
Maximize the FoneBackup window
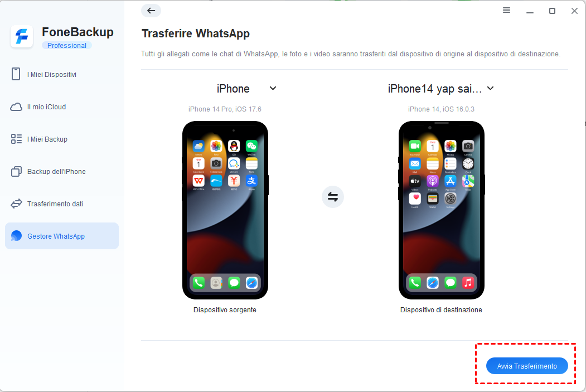click(x=552, y=11)
